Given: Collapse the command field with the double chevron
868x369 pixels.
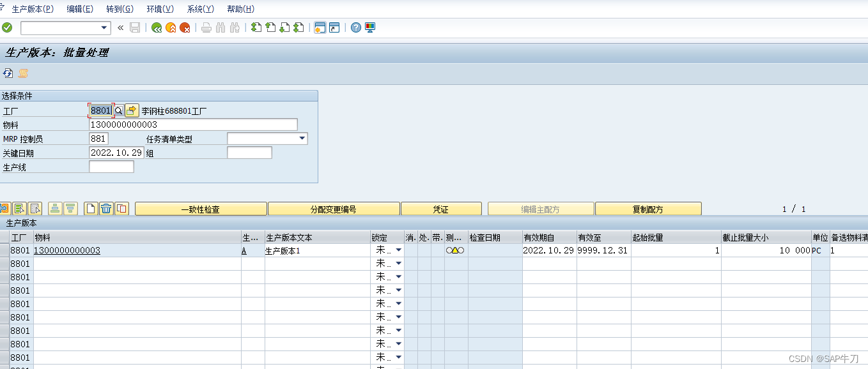Looking at the screenshot, I should (120, 27).
